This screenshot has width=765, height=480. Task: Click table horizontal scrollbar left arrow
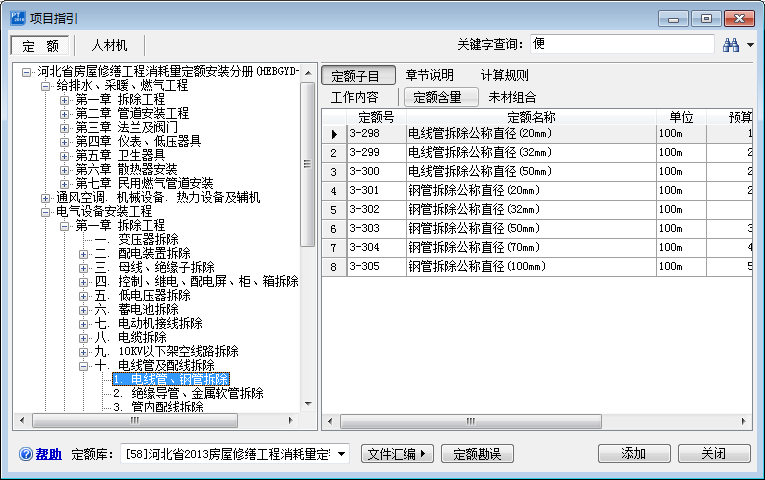330,421
